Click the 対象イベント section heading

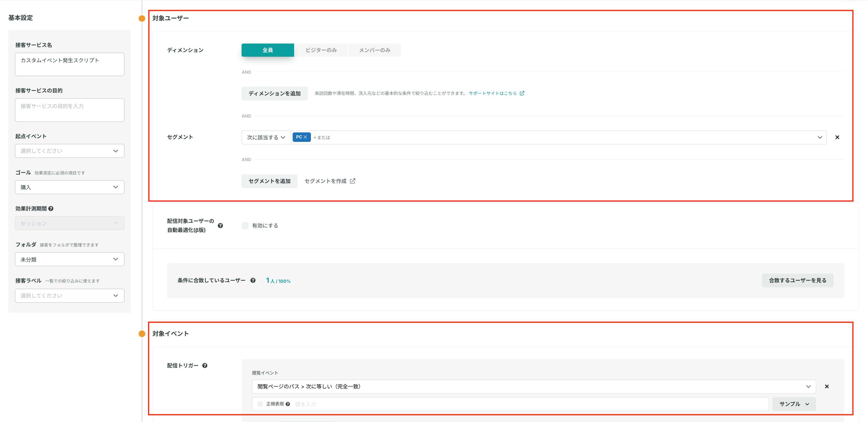pos(171,334)
